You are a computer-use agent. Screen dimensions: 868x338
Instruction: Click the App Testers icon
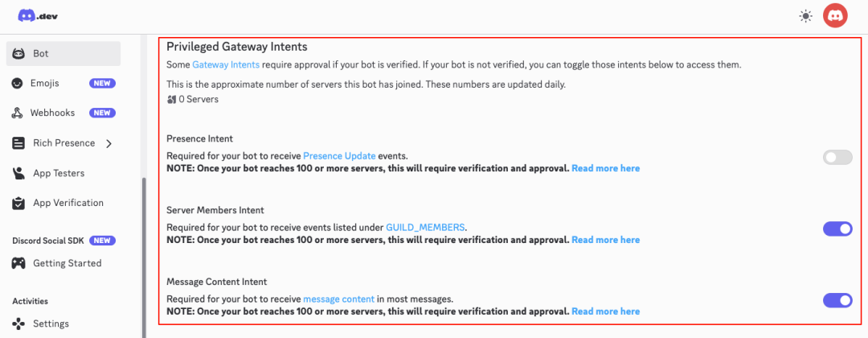[x=18, y=173]
